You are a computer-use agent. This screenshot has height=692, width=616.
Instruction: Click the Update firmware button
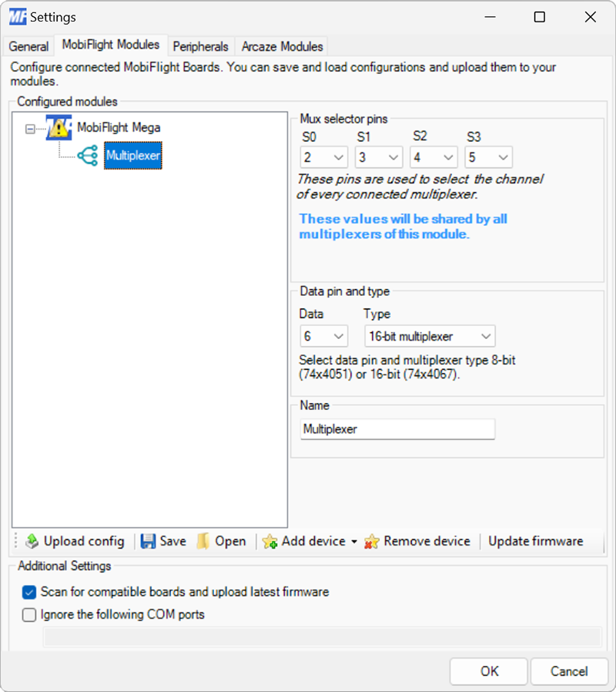535,541
